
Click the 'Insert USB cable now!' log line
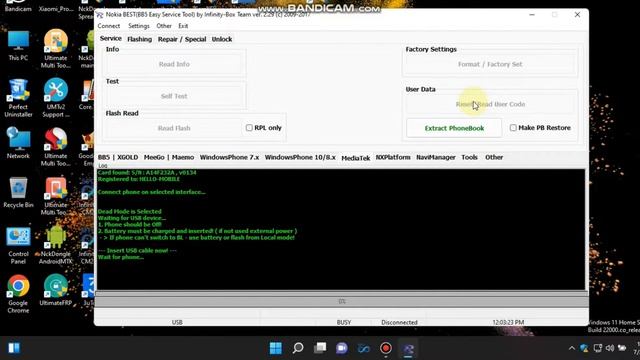[137, 251]
